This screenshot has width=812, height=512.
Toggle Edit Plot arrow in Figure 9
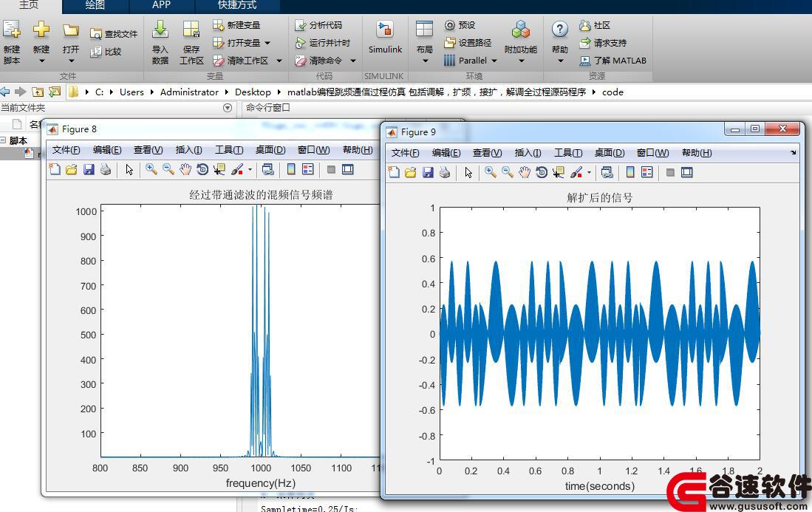468,172
